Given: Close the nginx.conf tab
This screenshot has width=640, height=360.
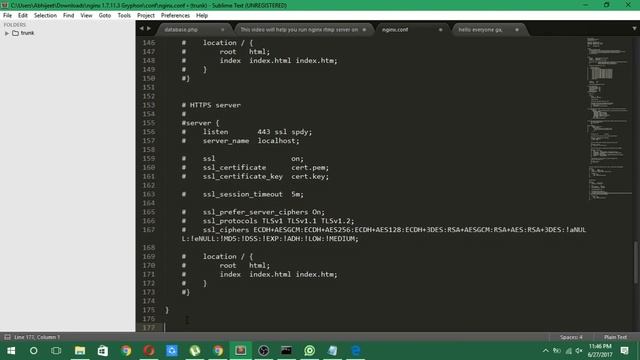Looking at the screenshot, I should pyautogui.click(x=440, y=30).
